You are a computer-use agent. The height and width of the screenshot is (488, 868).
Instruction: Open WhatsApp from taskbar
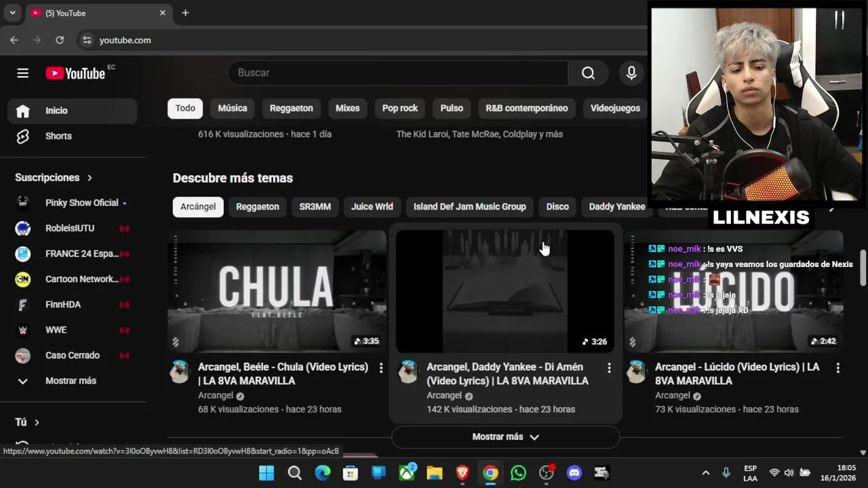[x=518, y=473]
